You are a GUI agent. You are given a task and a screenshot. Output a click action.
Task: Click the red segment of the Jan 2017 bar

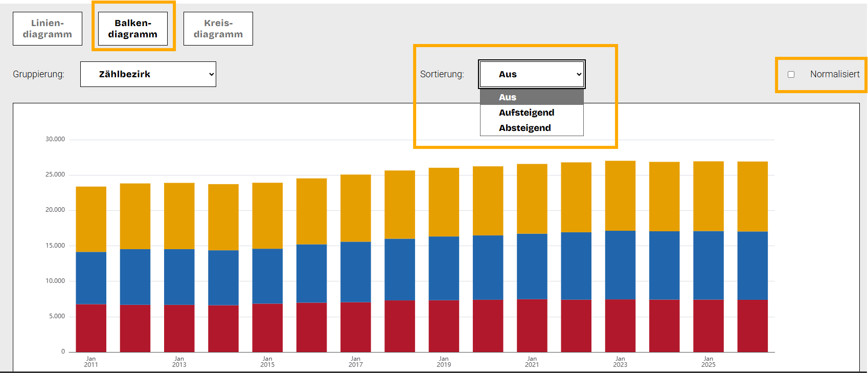pyautogui.click(x=356, y=327)
